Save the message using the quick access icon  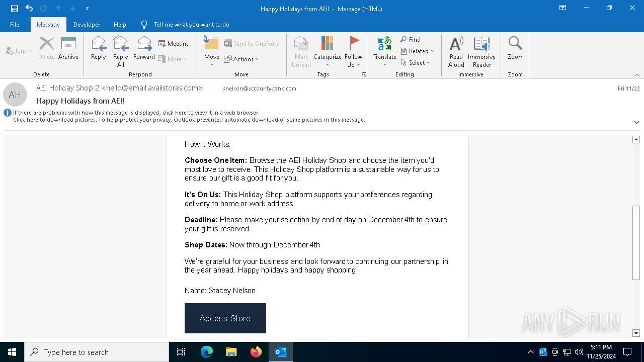[15, 9]
